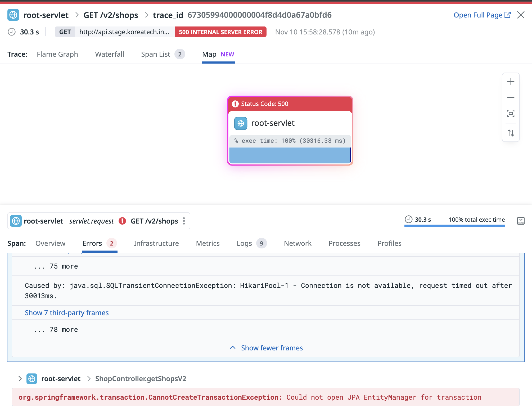This screenshot has height=410, width=532.
Task: Click the fit-to-screen map icon
Action: tap(511, 113)
